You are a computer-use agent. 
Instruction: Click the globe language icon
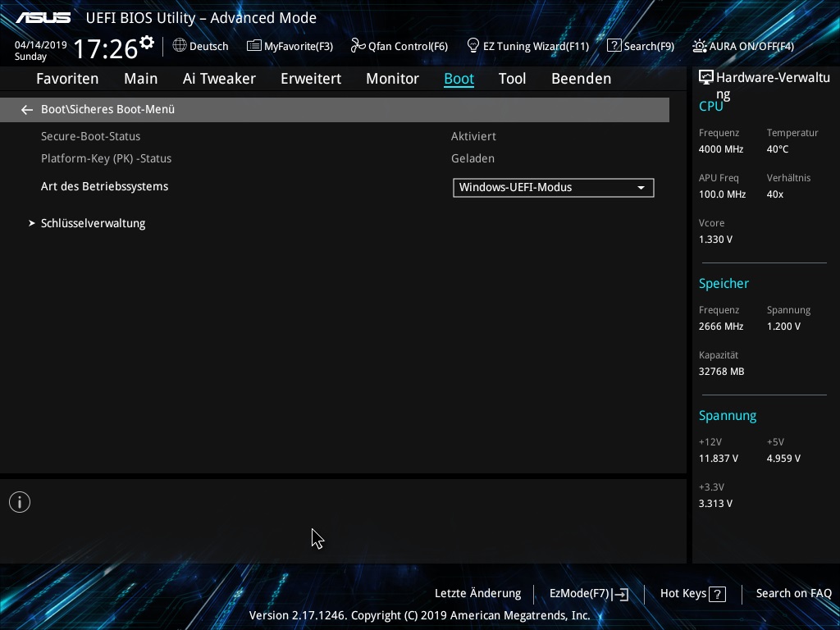click(x=180, y=46)
